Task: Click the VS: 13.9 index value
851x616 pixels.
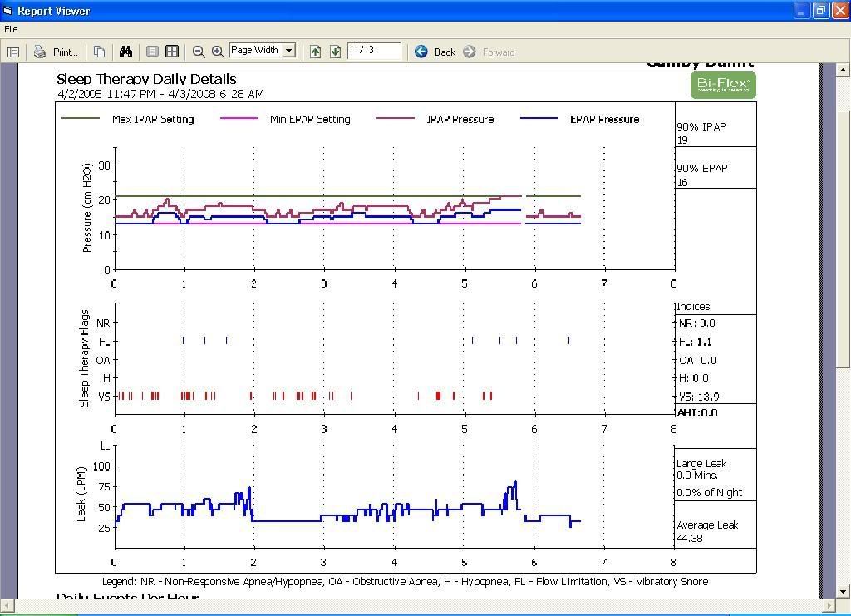Action: tap(699, 397)
